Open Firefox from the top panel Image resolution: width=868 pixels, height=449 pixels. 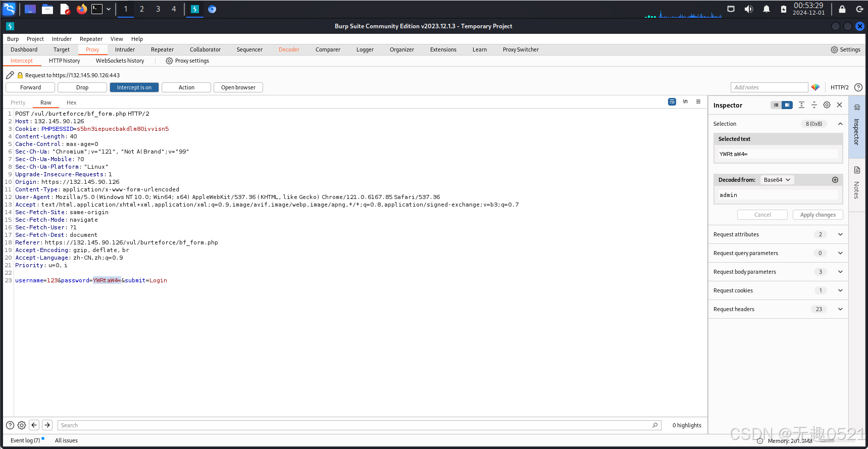click(x=81, y=9)
